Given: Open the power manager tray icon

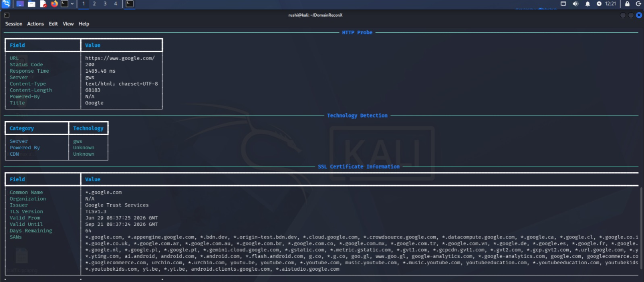Looking at the screenshot, I should [599, 4].
